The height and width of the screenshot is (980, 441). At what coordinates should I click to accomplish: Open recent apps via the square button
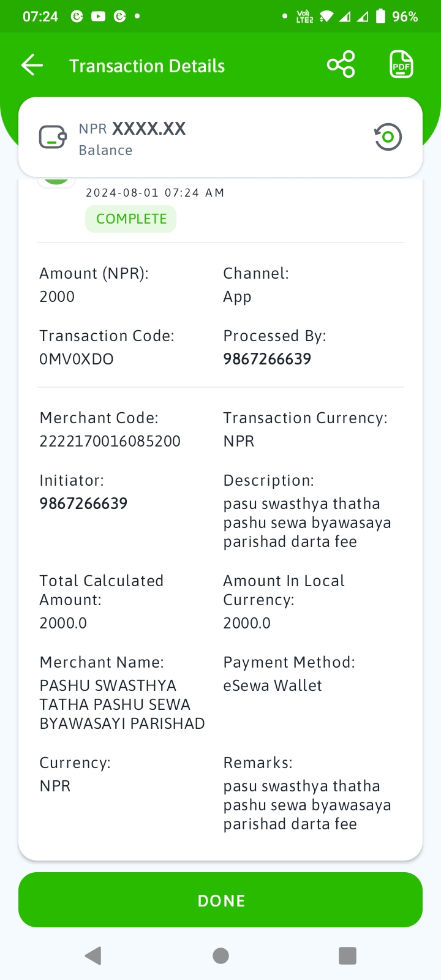coord(347,956)
